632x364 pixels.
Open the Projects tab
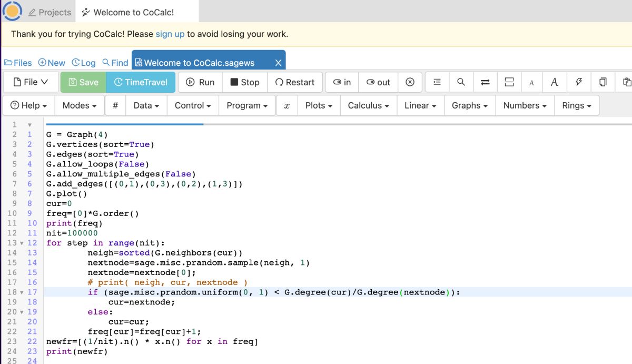coord(50,12)
